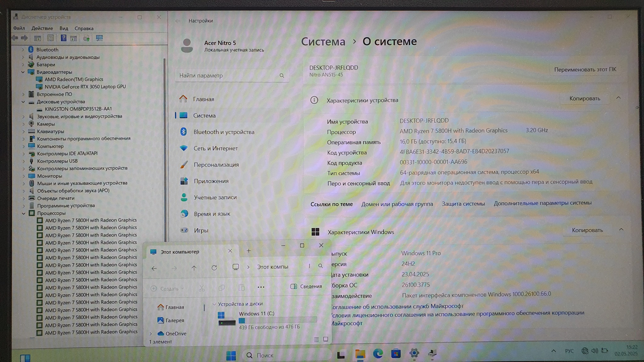
Task: Click the scan for hardware changes monitor icon
Action: (99, 38)
